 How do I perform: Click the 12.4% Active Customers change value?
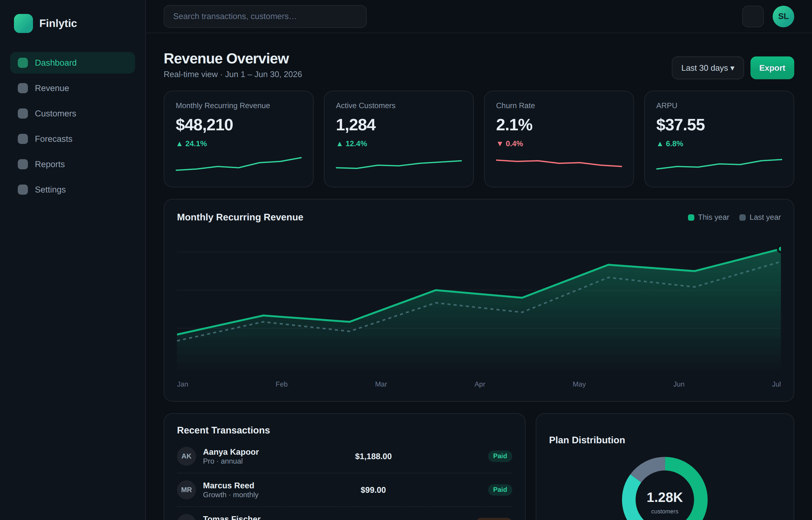click(356, 144)
